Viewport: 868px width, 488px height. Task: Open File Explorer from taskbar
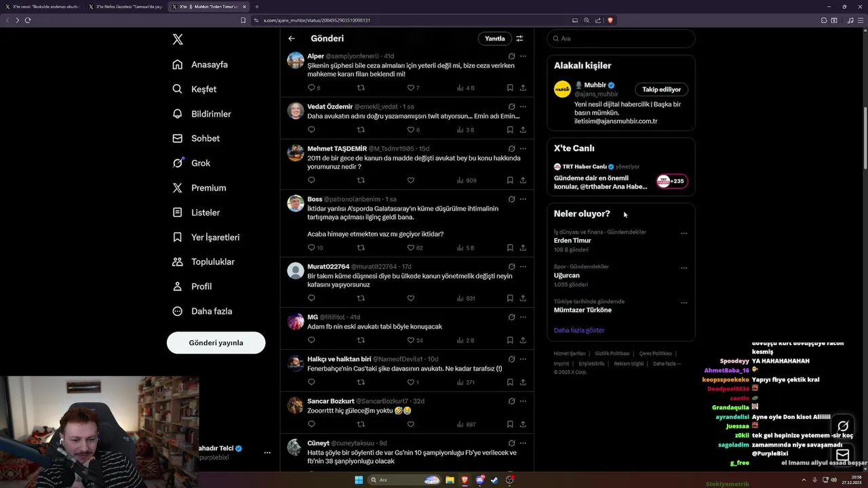tap(450, 480)
